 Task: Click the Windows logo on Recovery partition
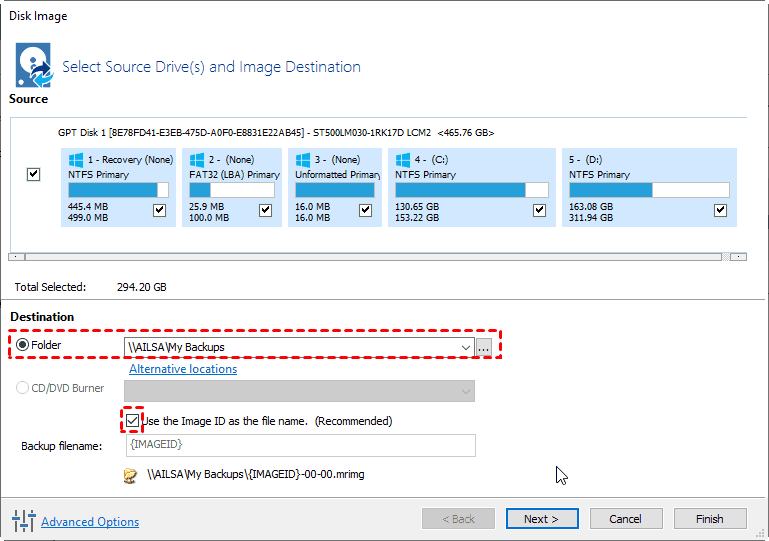(x=76, y=159)
